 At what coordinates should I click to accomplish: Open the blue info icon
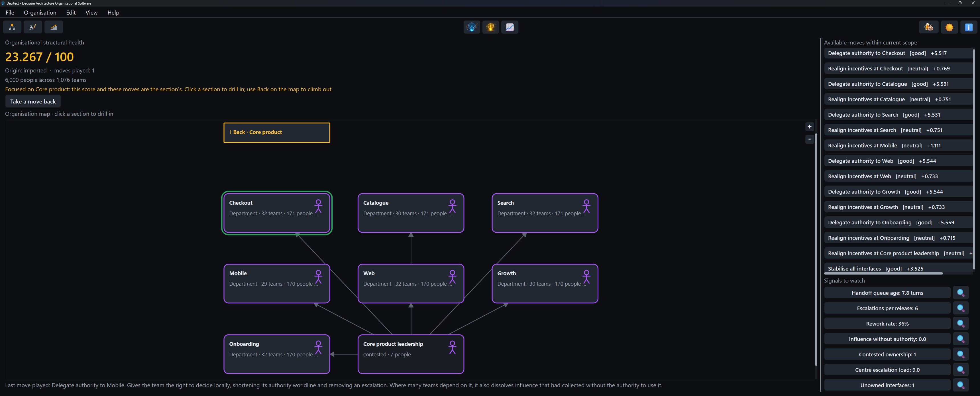click(x=969, y=27)
